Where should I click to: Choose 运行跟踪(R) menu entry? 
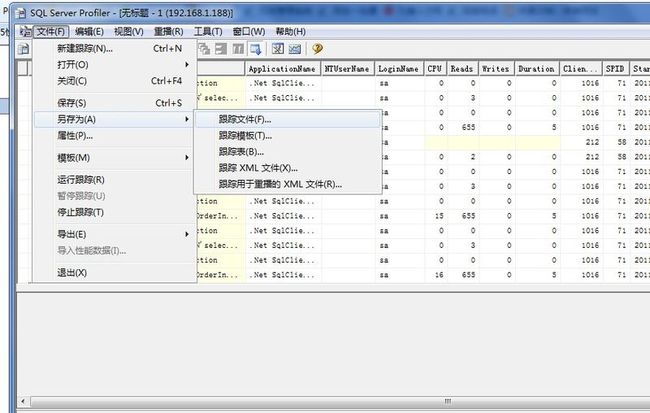(x=115, y=180)
